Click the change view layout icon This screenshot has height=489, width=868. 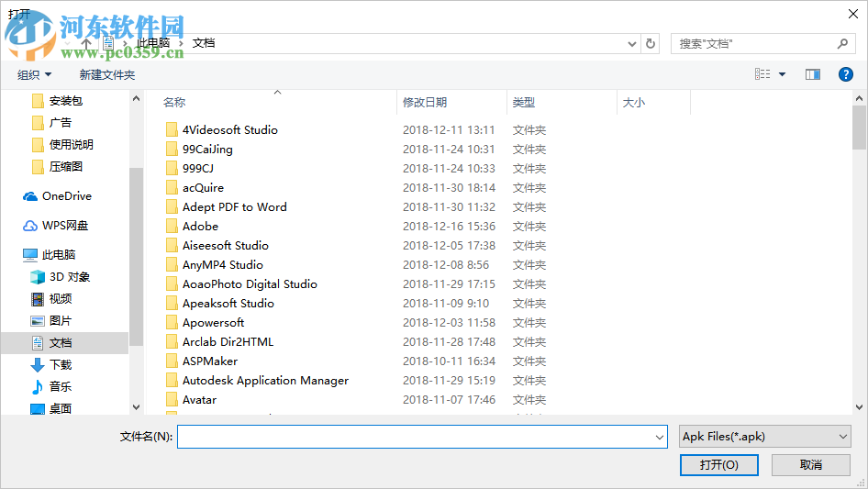(762, 74)
